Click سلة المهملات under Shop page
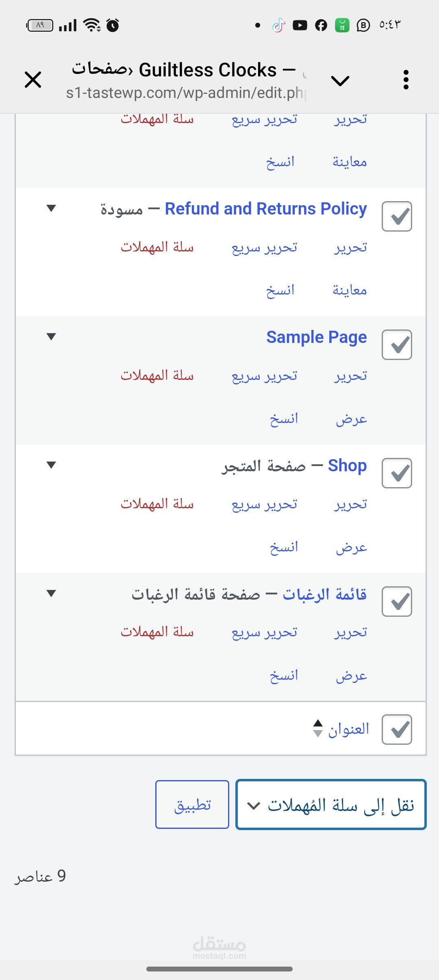The height and width of the screenshot is (980, 439). pyautogui.click(x=157, y=504)
